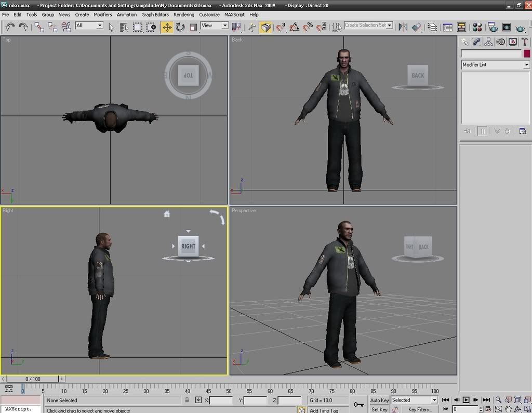Play the animation

[466, 400]
